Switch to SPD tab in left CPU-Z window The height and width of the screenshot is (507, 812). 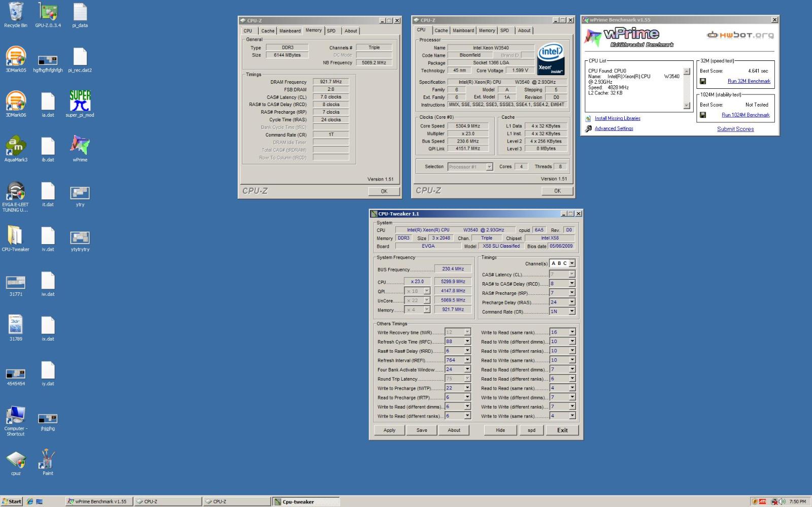[331, 31]
